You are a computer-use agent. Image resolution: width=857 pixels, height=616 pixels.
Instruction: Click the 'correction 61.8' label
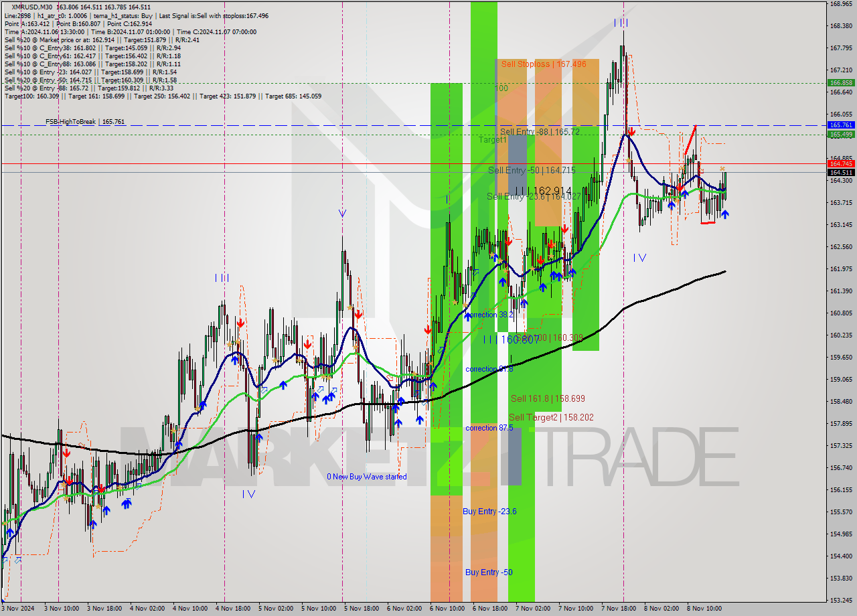click(x=489, y=369)
